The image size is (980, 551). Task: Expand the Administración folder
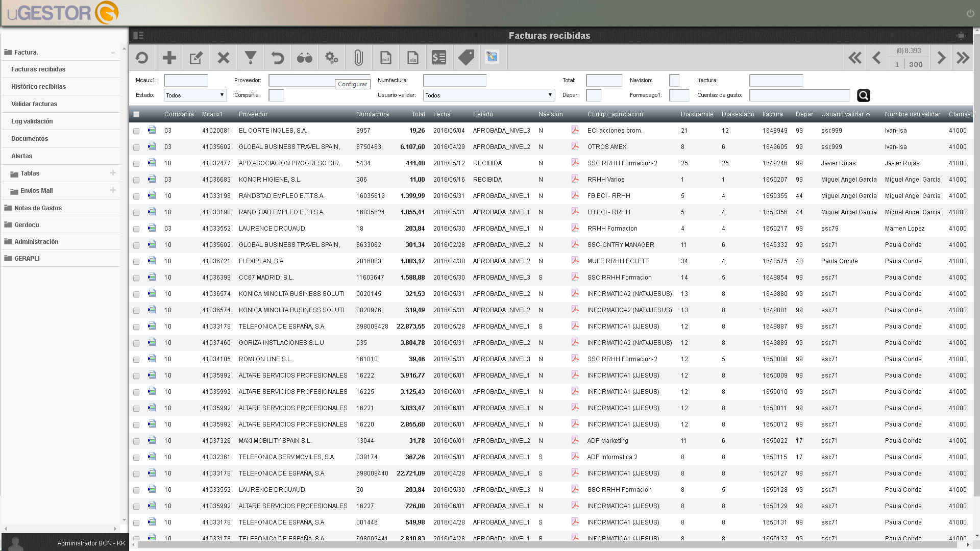tap(31, 241)
